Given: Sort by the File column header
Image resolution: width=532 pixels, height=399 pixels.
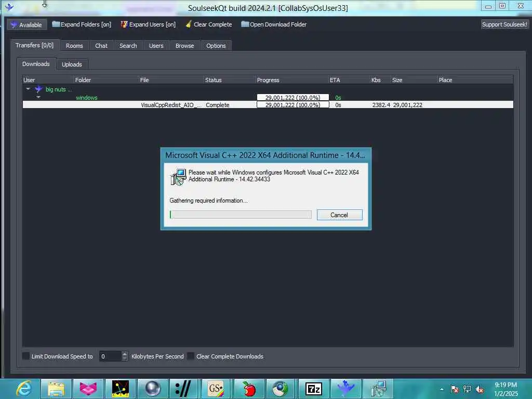Looking at the screenshot, I should pos(171,80).
